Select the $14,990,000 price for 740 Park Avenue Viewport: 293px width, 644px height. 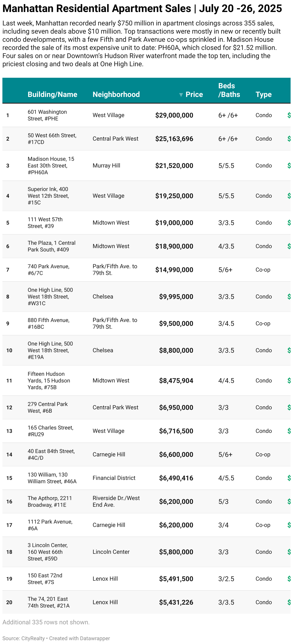(174, 270)
